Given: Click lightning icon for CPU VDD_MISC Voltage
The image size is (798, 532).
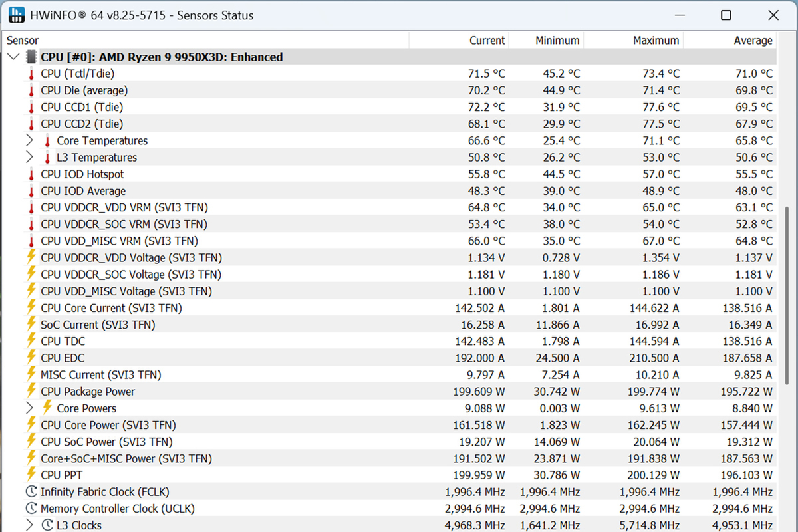Looking at the screenshot, I should (x=31, y=291).
